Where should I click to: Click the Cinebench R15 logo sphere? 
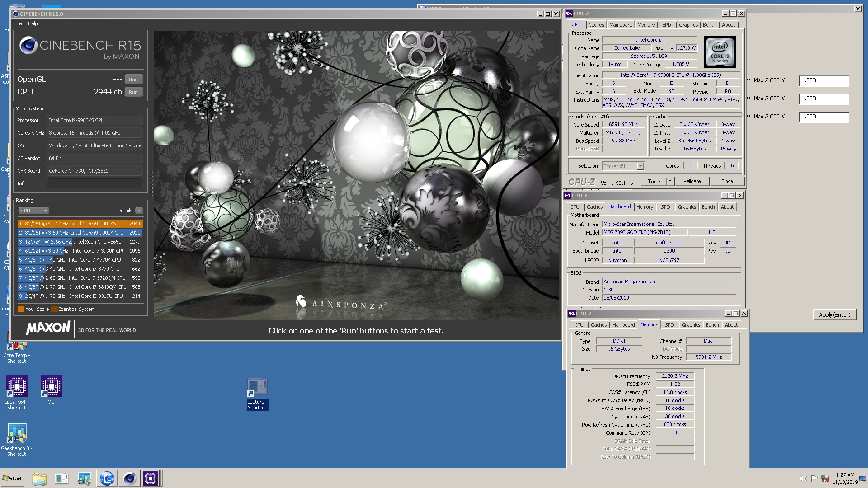click(28, 46)
